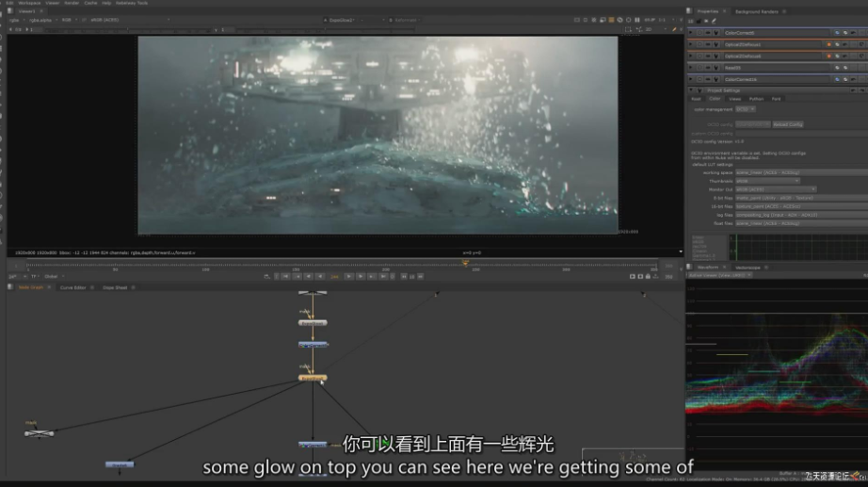Jump to last frame button
The width and height of the screenshot is (868, 487).
click(383, 276)
